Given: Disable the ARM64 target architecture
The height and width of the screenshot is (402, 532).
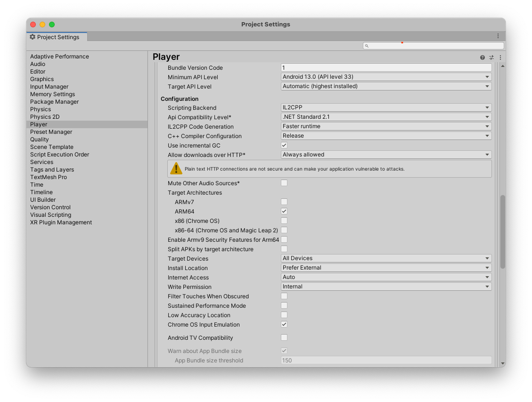Looking at the screenshot, I should 284,211.
